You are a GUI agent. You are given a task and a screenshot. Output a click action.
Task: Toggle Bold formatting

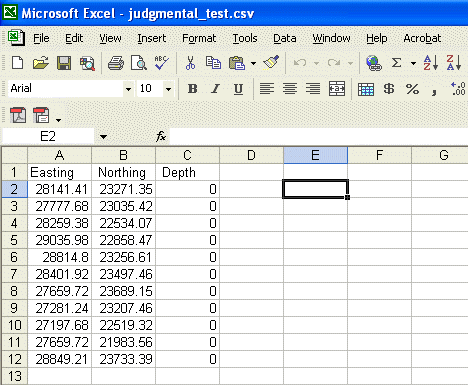click(x=192, y=89)
